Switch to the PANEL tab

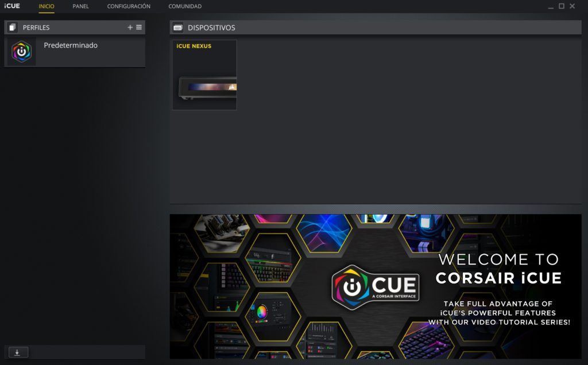(x=80, y=6)
